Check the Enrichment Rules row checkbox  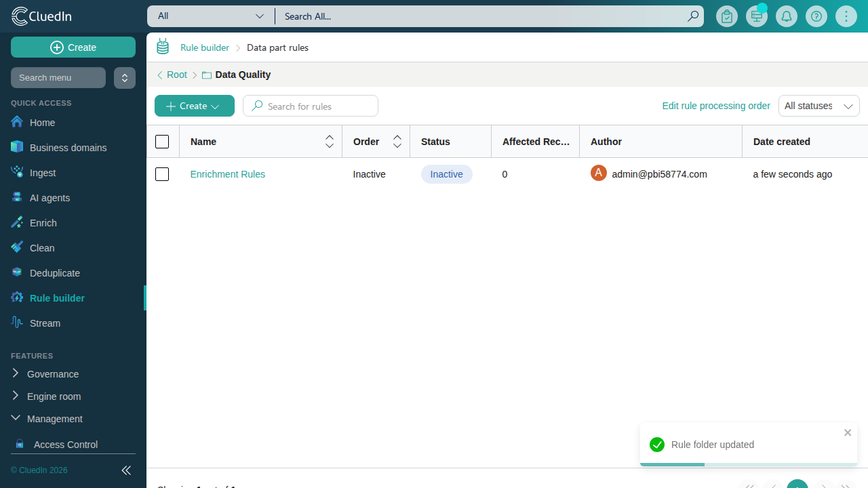[x=162, y=174]
